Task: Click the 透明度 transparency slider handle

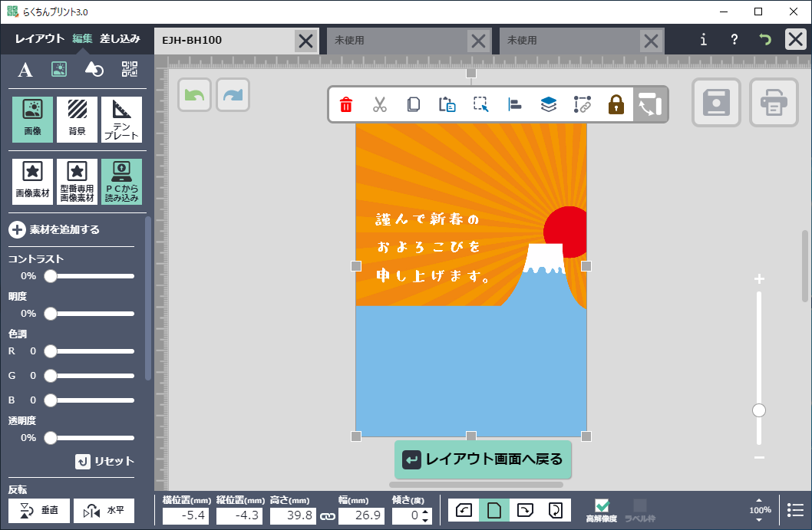Action: click(50, 438)
